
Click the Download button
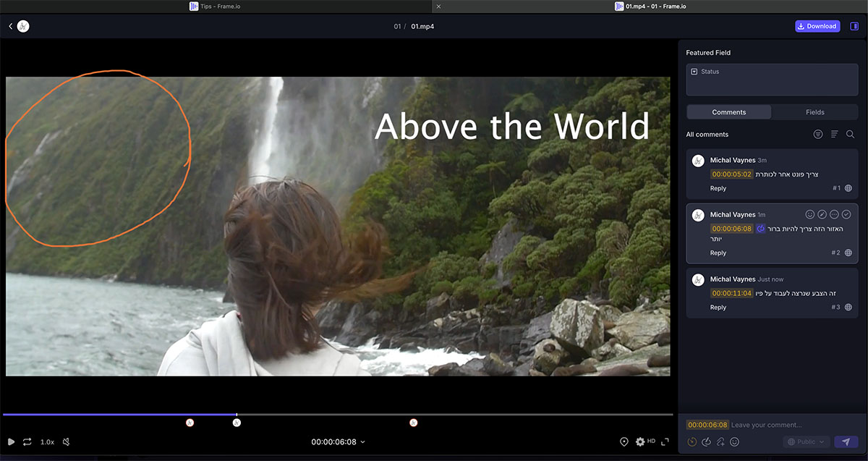(x=817, y=26)
